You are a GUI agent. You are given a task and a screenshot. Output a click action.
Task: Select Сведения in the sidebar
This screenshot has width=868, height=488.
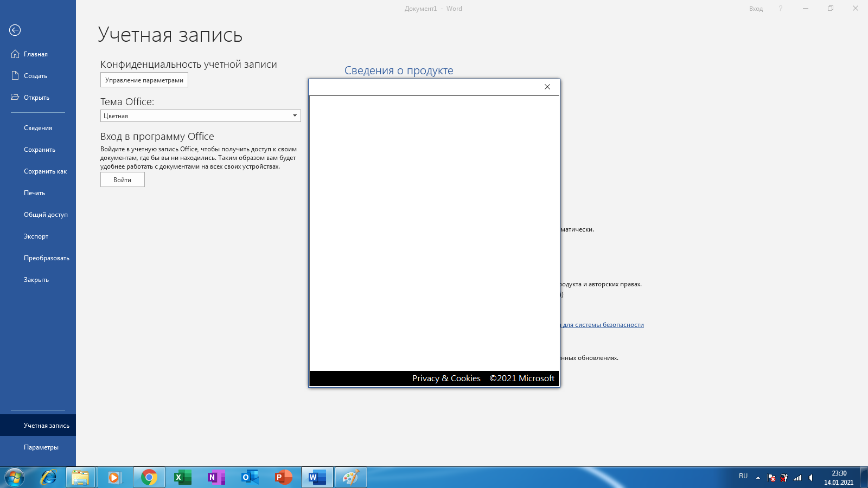(38, 128)
